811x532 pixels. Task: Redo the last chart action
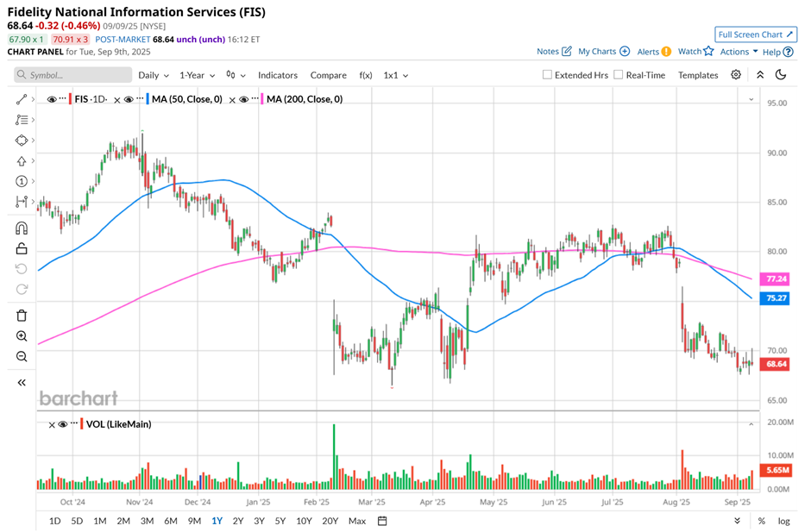(x=22, y=289)
